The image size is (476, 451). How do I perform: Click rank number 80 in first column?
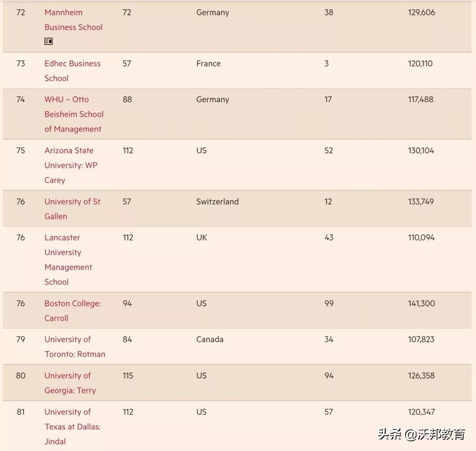click(21, 376)
